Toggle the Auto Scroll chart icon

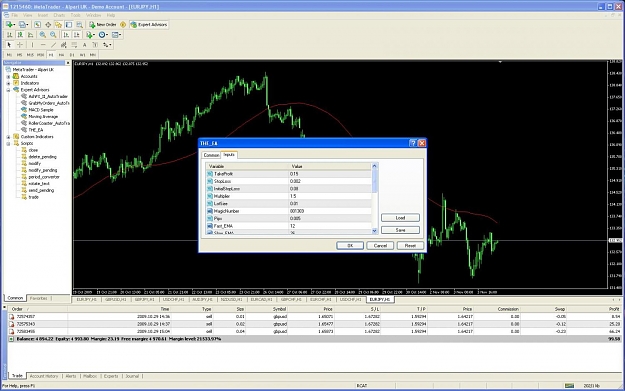(66, 35)
